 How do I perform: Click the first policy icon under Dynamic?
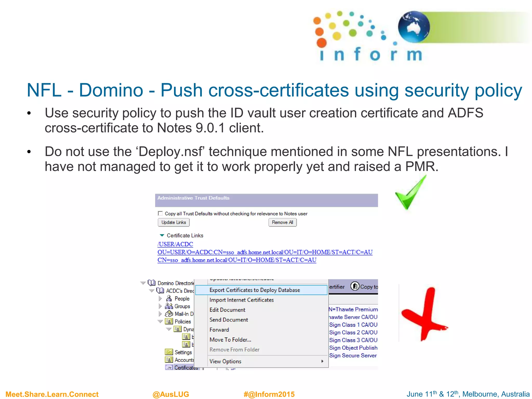(x=186, y=337)
